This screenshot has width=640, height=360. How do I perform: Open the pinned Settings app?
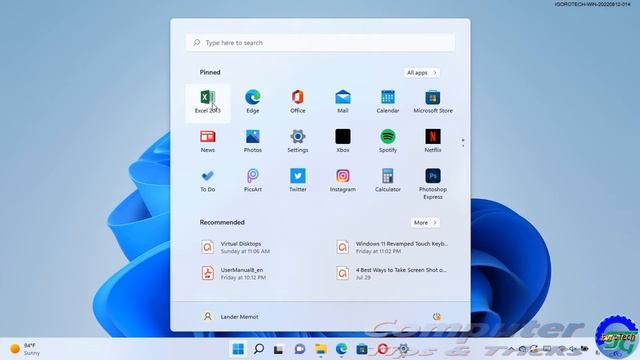click(298, 142)
